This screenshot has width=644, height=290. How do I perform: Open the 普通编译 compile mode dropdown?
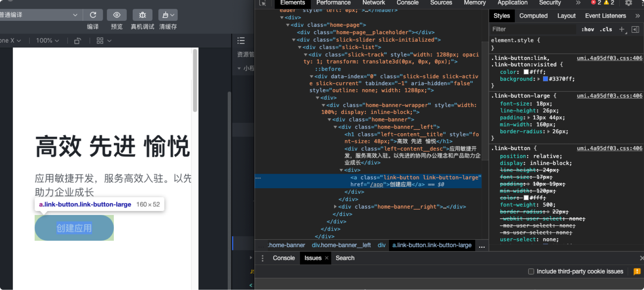39,15
